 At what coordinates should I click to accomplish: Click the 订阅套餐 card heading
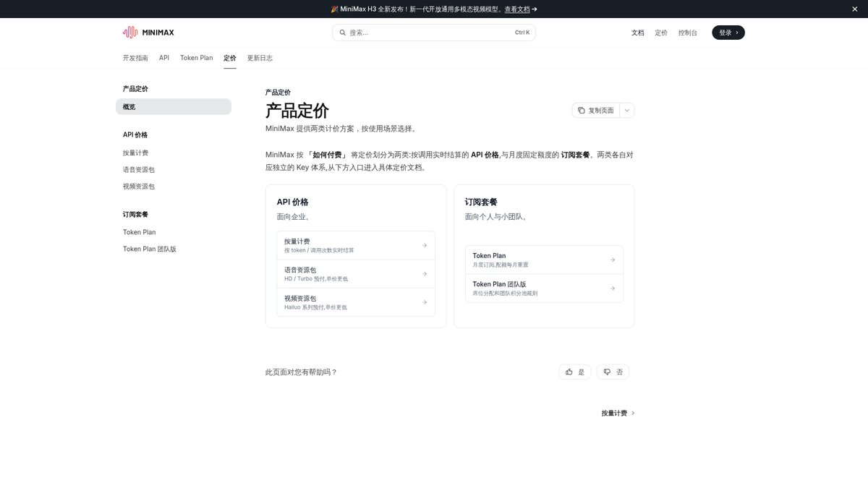(481, 202)
